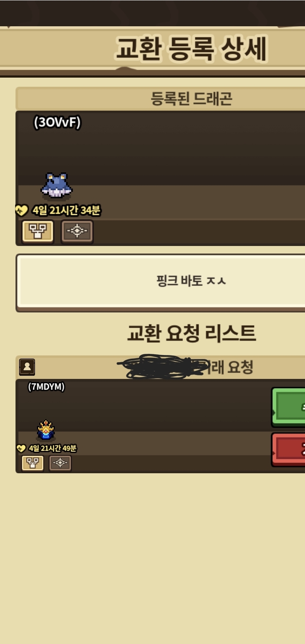
Task: Tap the 7MDYM dragon code label
Action: pos(46,386)
